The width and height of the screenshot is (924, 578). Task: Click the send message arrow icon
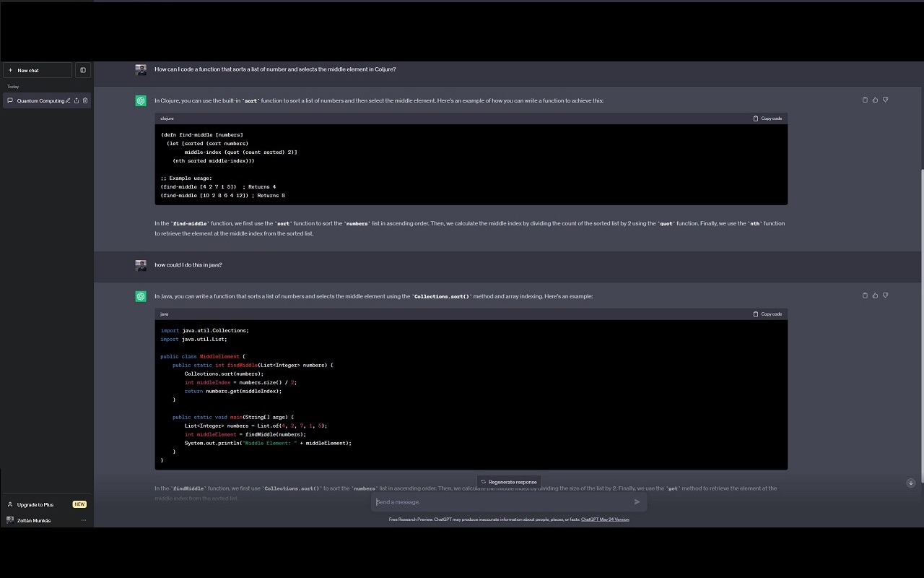coord(637,502)
